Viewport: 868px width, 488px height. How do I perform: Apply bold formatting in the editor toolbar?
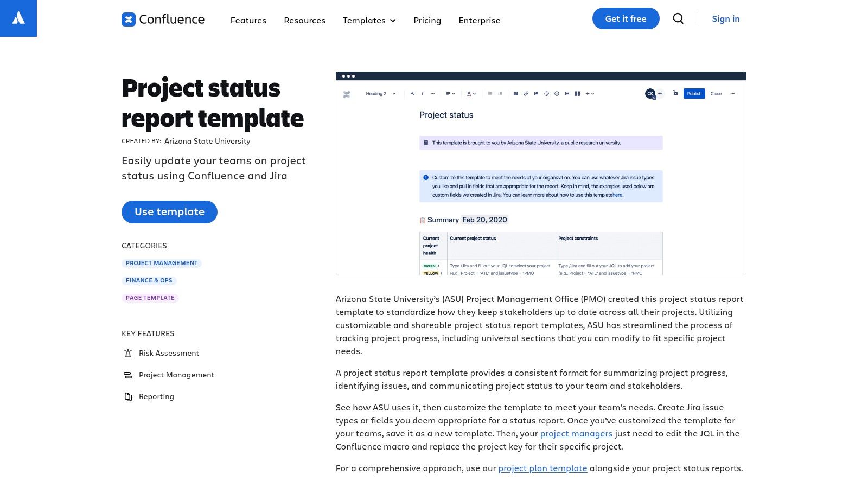[412, 93]
